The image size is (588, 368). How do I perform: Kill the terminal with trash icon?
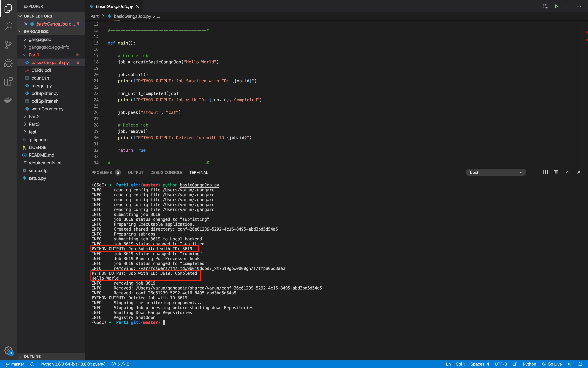(x=556, y=172)
